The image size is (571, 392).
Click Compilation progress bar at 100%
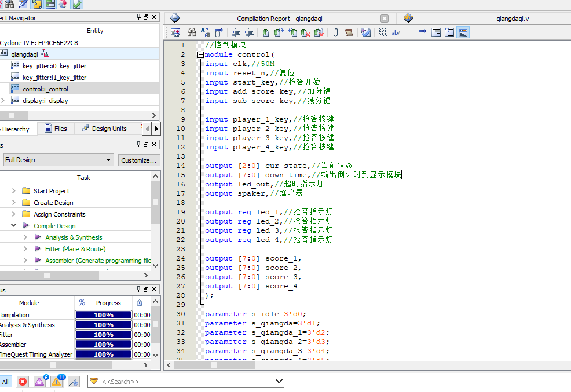[104, 315]
